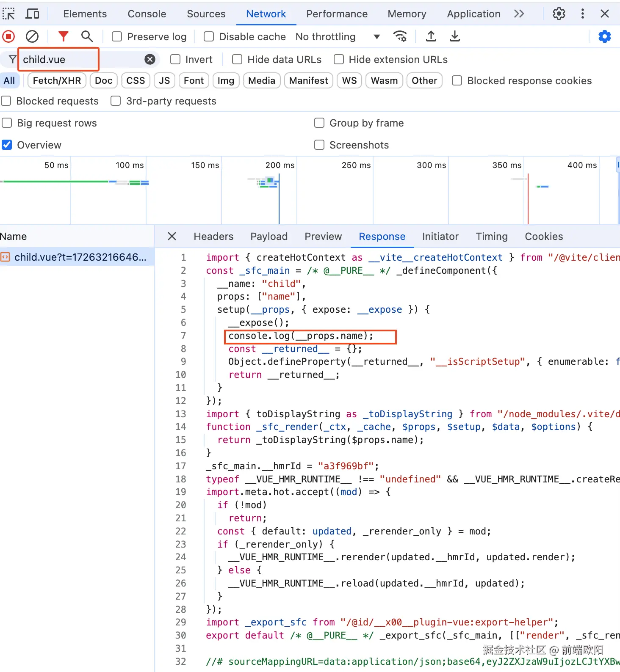
Task: Filter by Fetch/XHR request type
Action: [57, 81]
